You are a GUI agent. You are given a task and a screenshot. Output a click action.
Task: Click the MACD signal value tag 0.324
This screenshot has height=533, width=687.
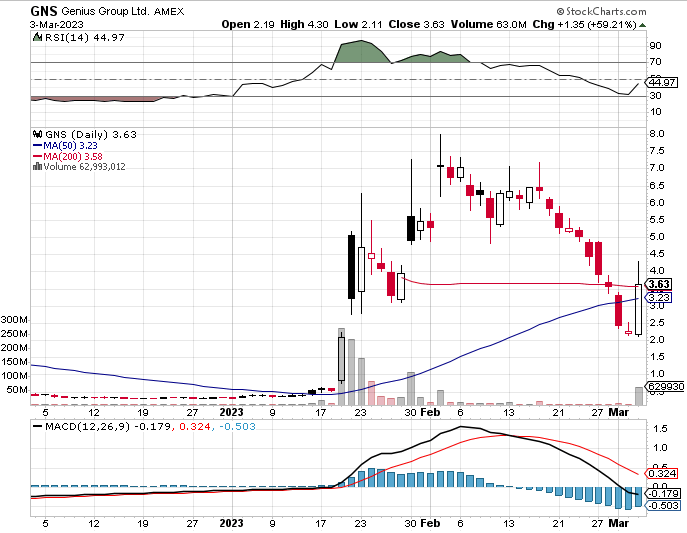pos(661,473)
